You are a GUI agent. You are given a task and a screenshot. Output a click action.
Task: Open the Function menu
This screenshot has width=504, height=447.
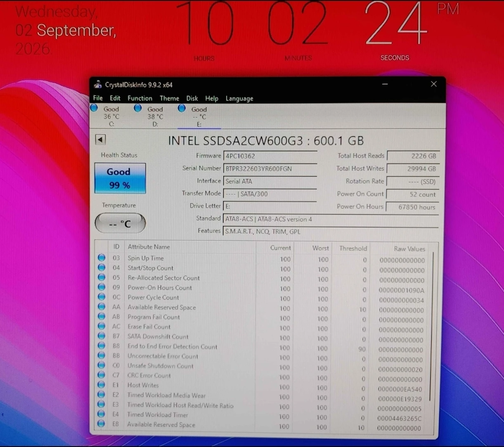[x=140, y=98]
